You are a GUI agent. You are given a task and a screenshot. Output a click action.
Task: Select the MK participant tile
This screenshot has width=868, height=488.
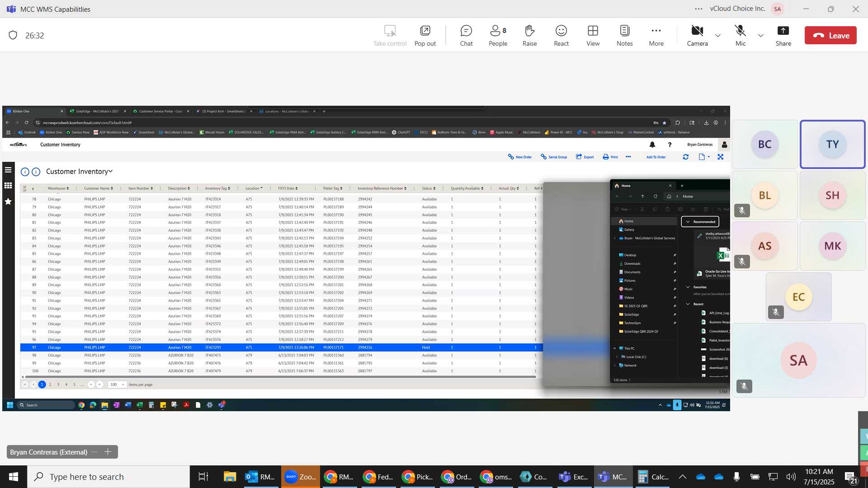click(832, 246)
